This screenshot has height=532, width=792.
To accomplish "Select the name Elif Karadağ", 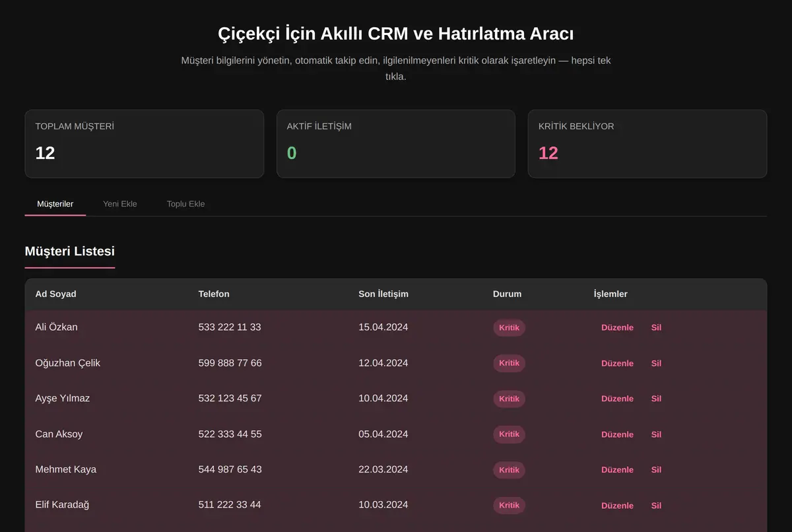I will pos(62,505).
